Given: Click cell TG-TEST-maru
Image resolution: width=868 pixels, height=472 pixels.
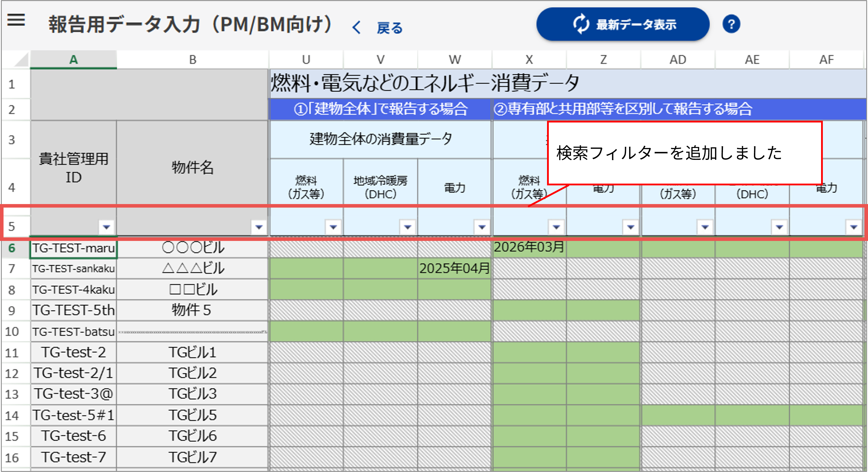Looking at the screenshot, I should [x=73, y=248].
